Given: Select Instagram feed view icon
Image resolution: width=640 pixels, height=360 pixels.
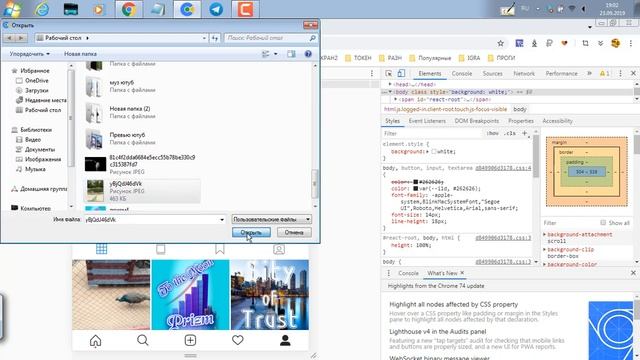Looking at the screenshot, I should pos(161,249).
